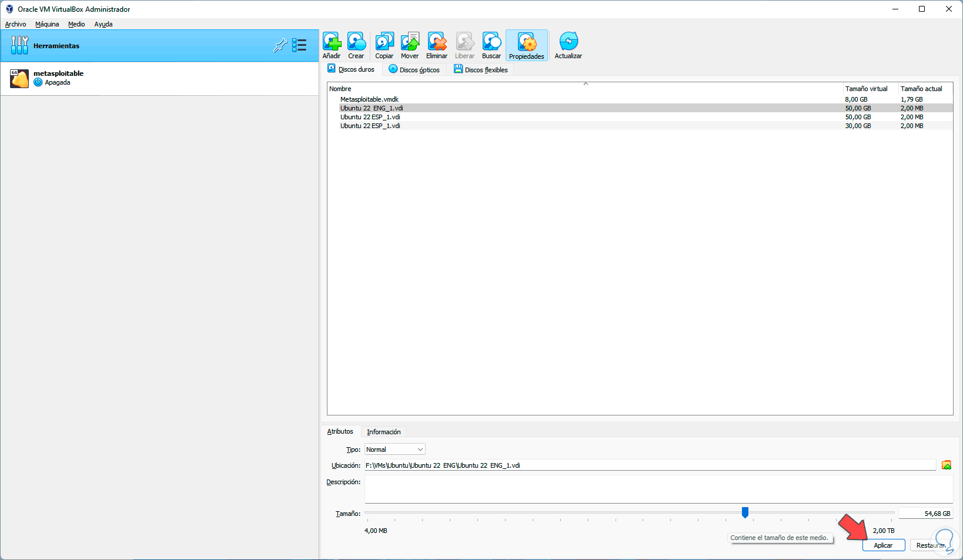Minimize the VirtualBox window
This screenshot has height=560, width=963.
coord(895,9)
